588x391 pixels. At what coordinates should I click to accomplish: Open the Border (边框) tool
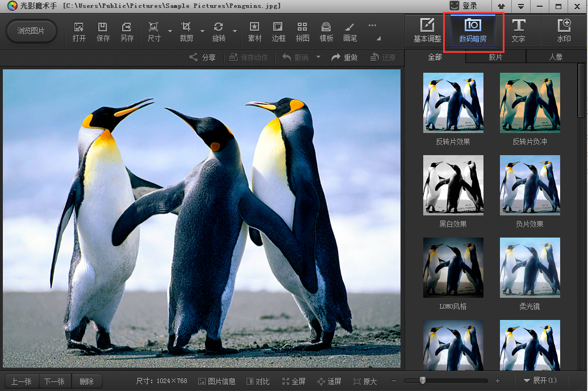pos(278,31)
